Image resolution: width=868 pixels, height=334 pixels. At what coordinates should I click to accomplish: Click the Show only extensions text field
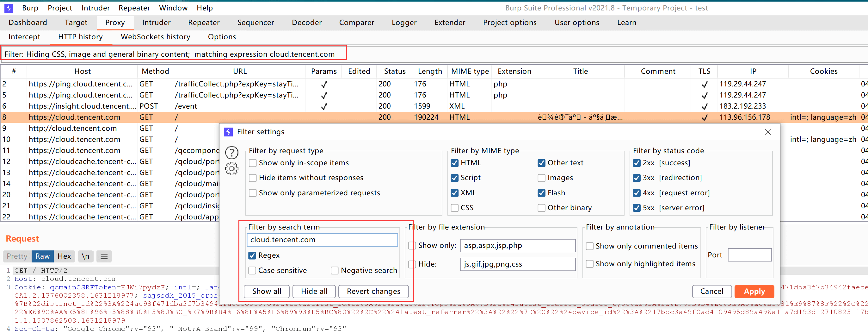(518, 246)
